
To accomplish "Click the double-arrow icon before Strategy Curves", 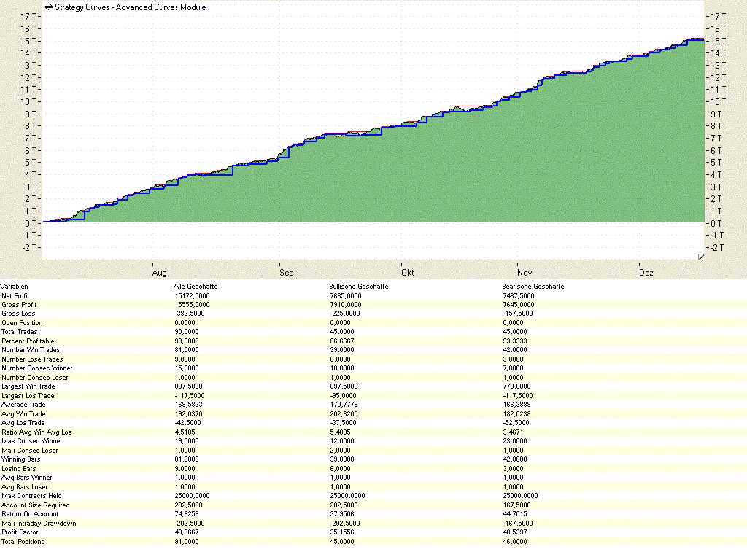I will pyautogui.click(x=49, y=7).
